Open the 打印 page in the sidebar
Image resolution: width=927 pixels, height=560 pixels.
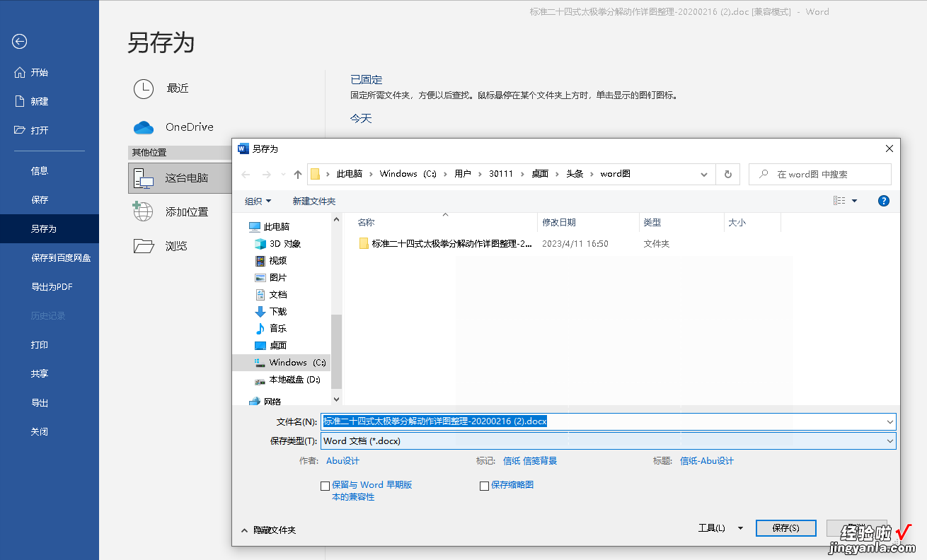40,344
